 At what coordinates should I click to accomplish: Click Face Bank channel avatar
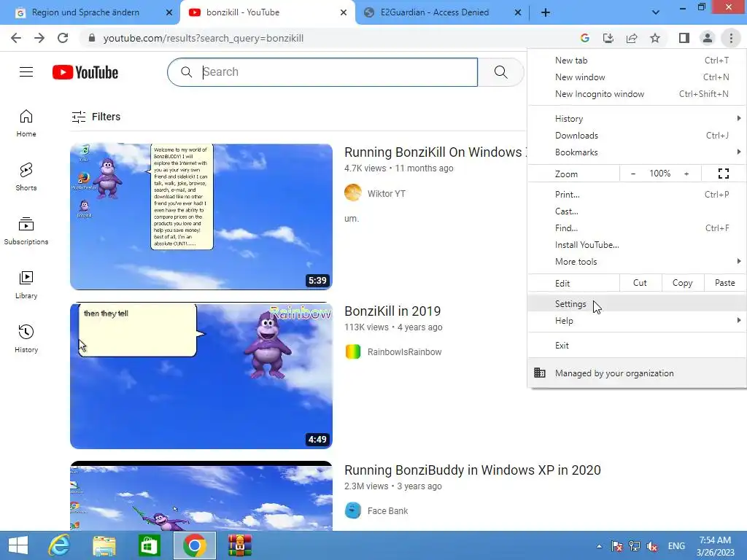coord(353,510)
